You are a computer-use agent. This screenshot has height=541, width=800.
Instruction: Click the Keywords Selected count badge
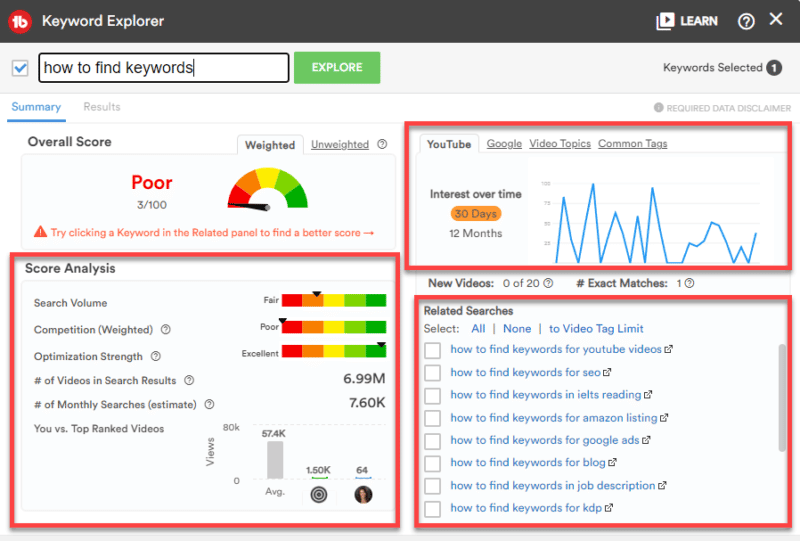[774, 68]
